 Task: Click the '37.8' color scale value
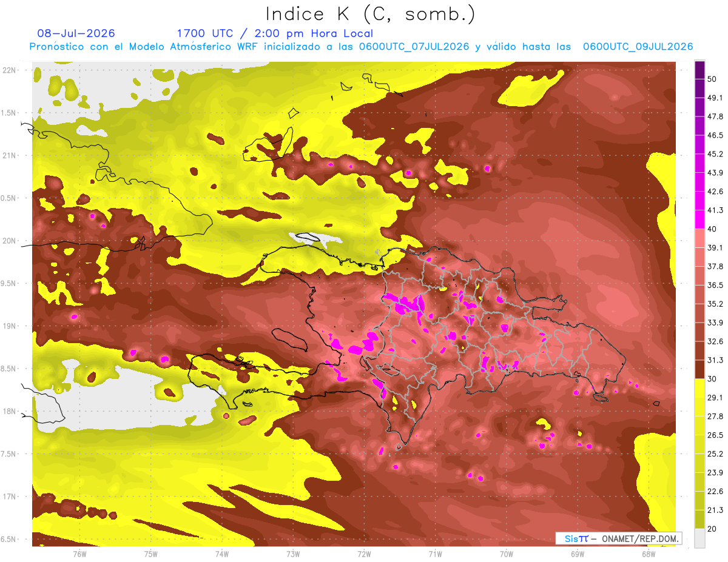tap(715, 266)
